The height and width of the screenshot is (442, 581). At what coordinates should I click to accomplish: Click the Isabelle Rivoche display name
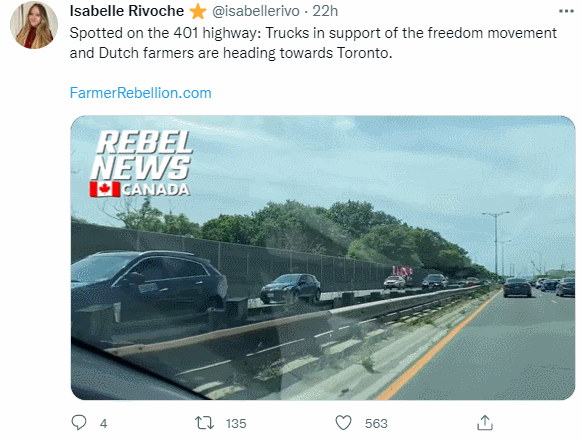(x=127, y=11)
